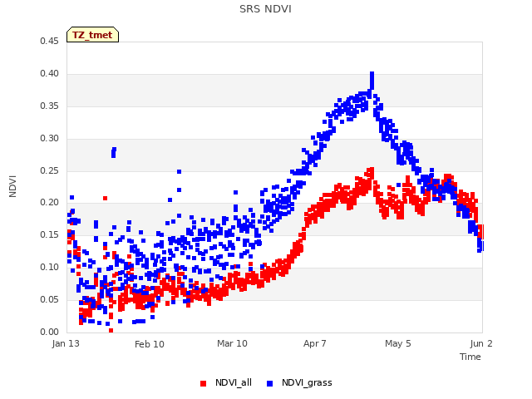Click the Jun 2 x-axis label
532x399 pixels.
click(481, 343)
